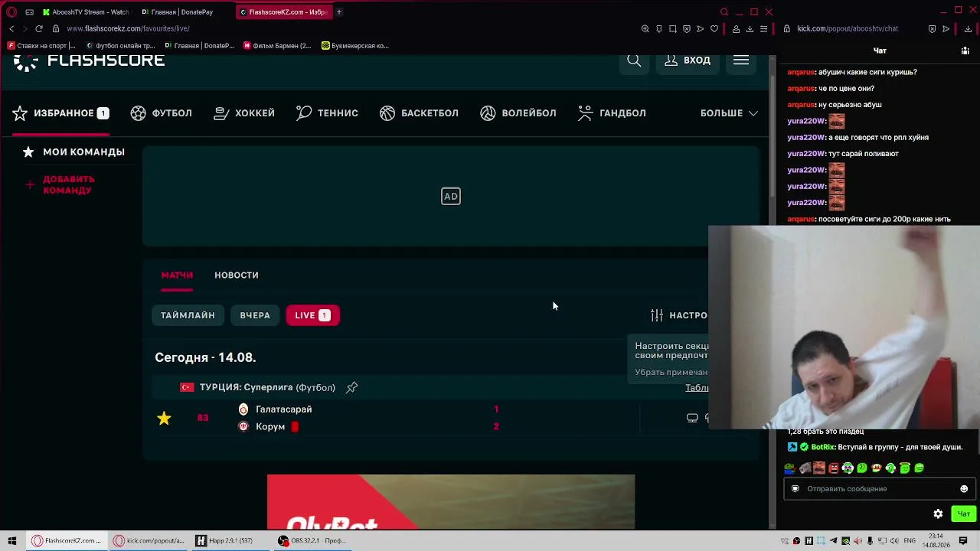Open the Opera downloads icon

pyautogui.click(x=750, y=29)
